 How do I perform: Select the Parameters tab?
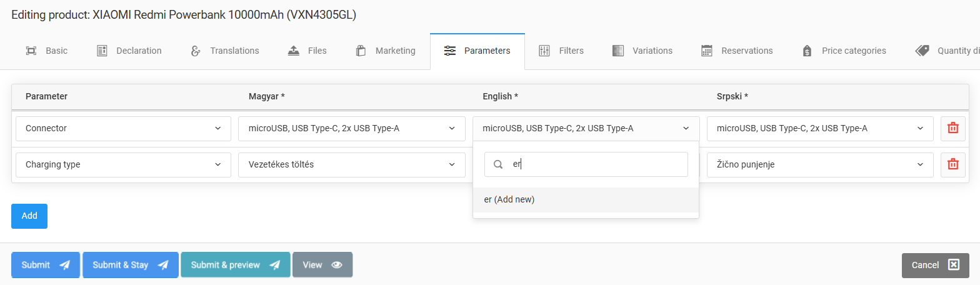[x=477, y=51]
